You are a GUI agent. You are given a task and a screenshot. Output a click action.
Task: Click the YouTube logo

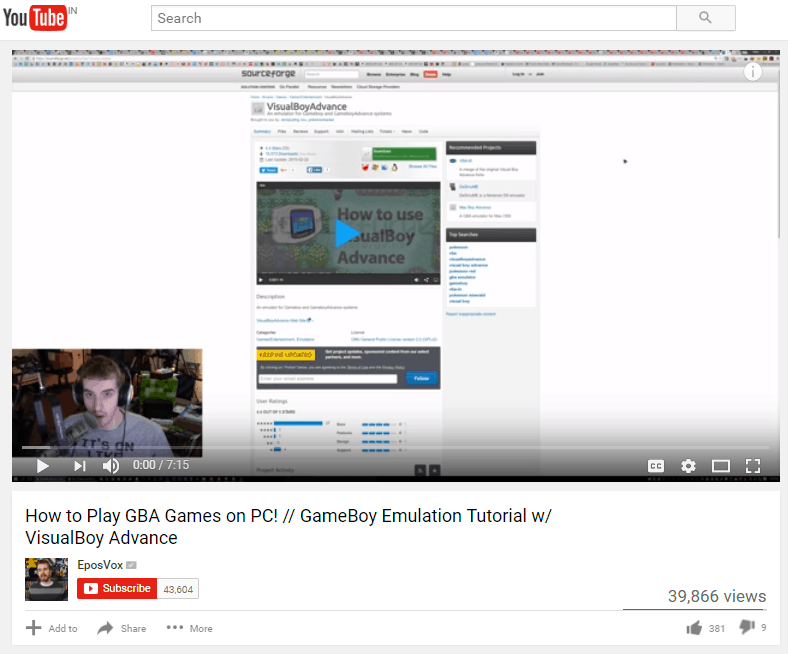(x=35, y=18)
